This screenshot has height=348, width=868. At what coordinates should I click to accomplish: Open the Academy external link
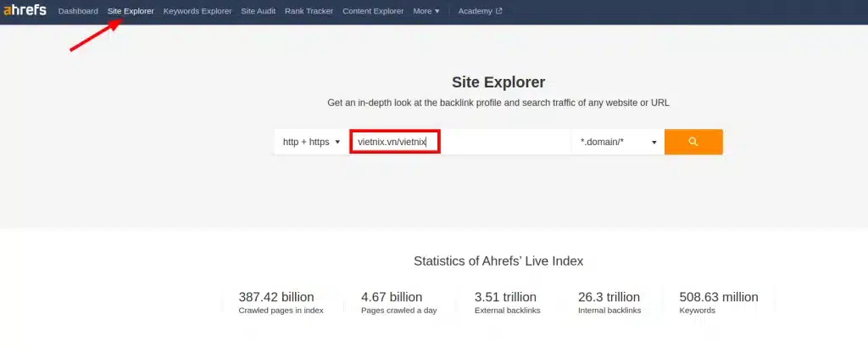tap(480, 11)
